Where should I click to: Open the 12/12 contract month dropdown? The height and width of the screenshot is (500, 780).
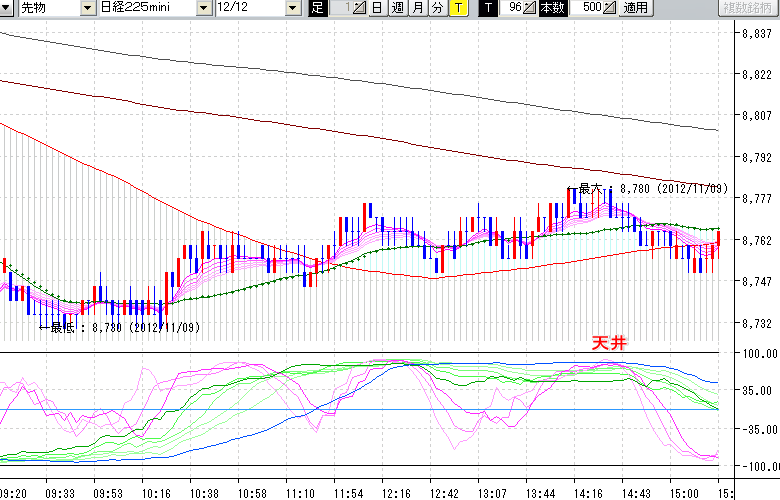292,8
